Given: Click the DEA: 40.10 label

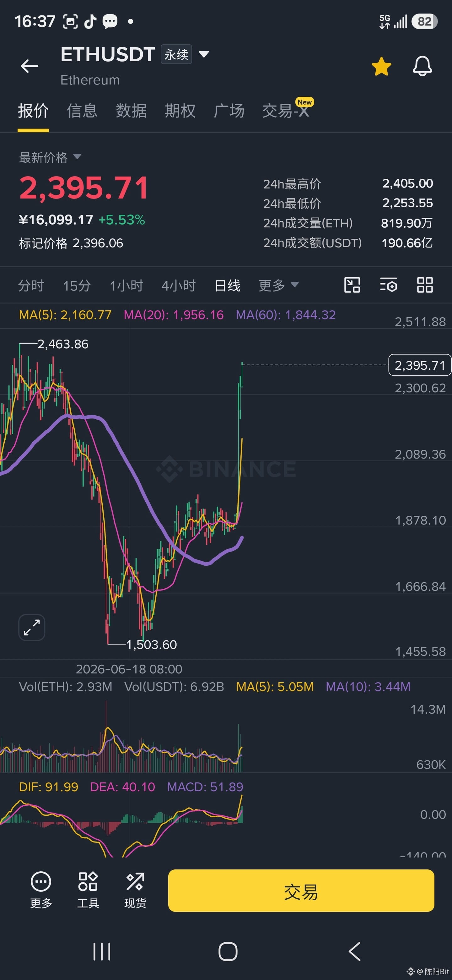Looking at the screenshot, I should coord(122,787).
